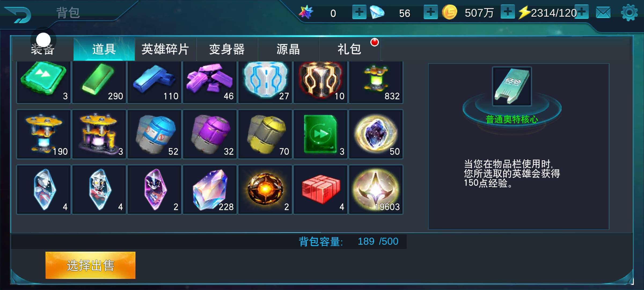644x290 pixels.
Task: Select the purple crystal bars item 46
Action: click(x=210, y=82)
